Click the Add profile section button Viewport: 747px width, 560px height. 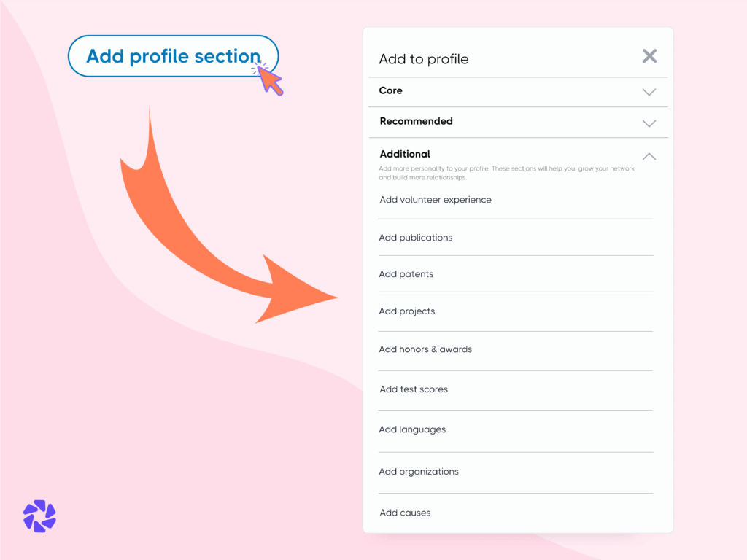point(173,56)
